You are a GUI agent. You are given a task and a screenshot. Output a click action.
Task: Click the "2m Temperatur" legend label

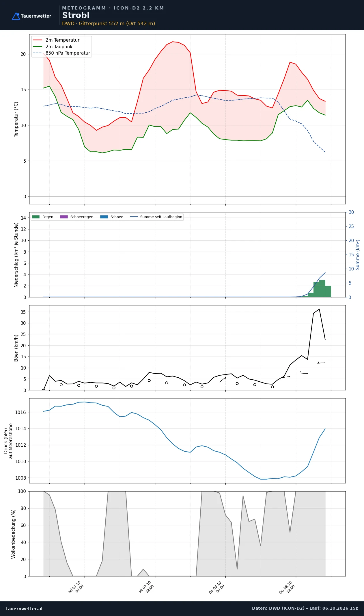tap(62, 40)
